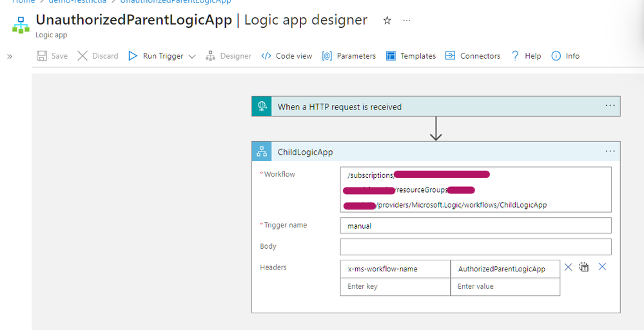
Task: Click the ChildLogicApp action workflow icon
Action: (x=262, y=151)
